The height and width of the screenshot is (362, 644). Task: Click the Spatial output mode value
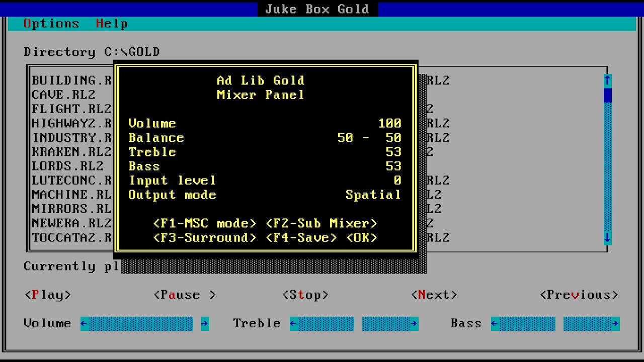coord(374,195)
